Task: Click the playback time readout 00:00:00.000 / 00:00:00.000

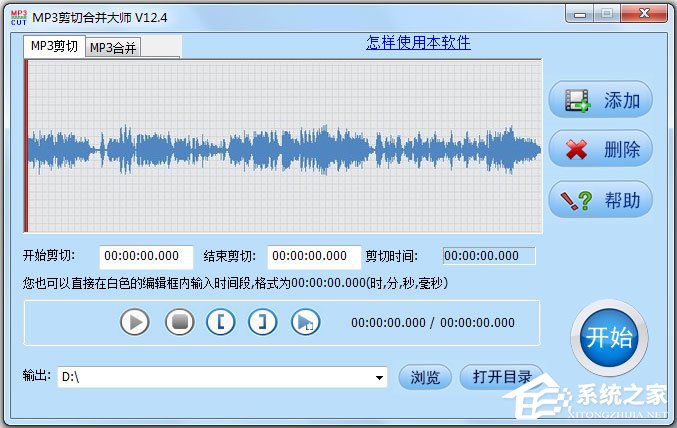Action: (433, 323)
